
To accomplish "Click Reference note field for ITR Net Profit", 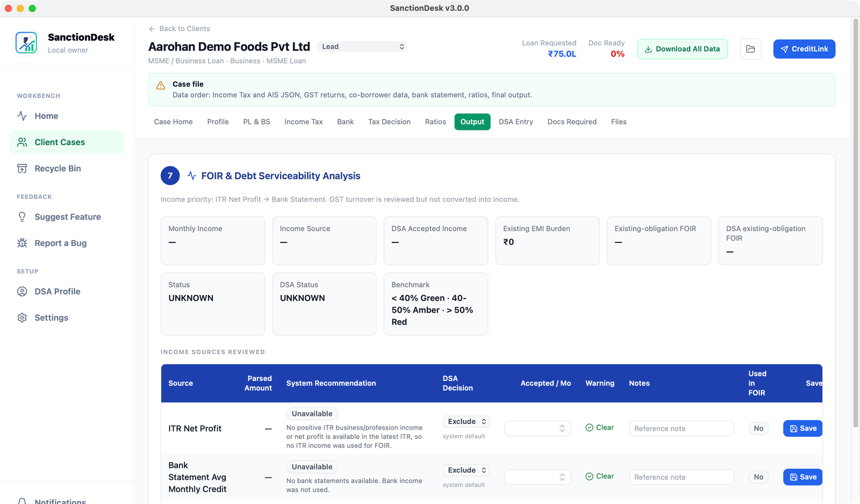I will 681,428.
